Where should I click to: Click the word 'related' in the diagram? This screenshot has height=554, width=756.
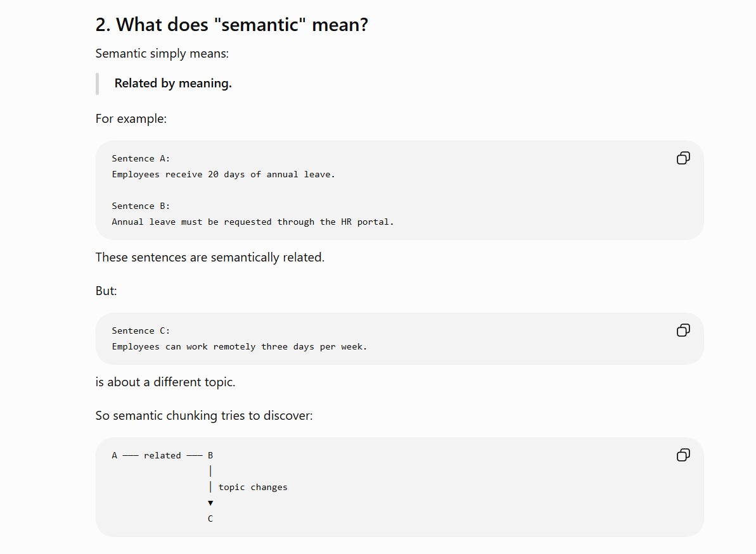162,455
